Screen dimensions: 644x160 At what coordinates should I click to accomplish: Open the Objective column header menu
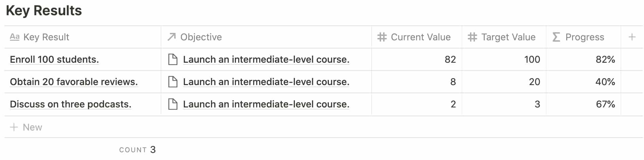[266, 37]
